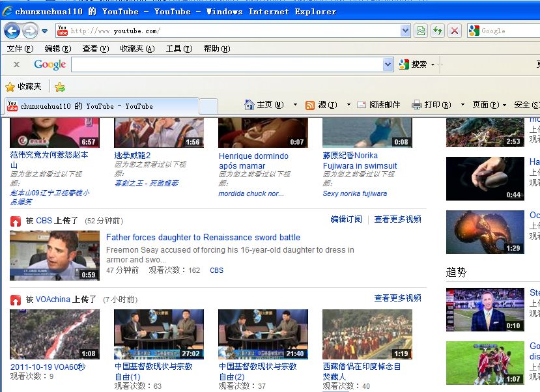The image size is (540, 392).
Task: Click the 源 RSS feed icon
Action: click(x=310, y=105)
